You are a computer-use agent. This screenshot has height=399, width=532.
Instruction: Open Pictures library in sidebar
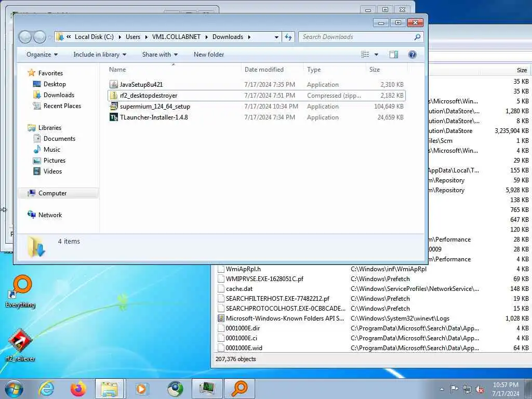tap(54, 160)
